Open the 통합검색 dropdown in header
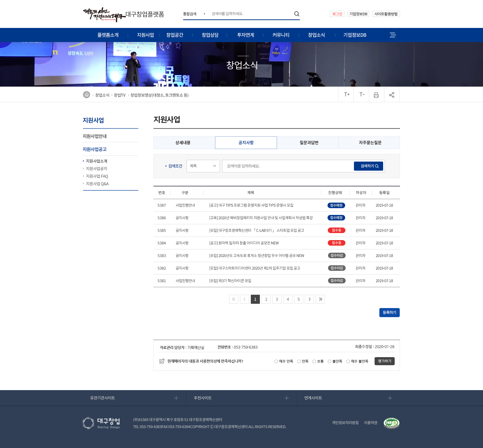The image size is (483, 448). coord(194,14)
